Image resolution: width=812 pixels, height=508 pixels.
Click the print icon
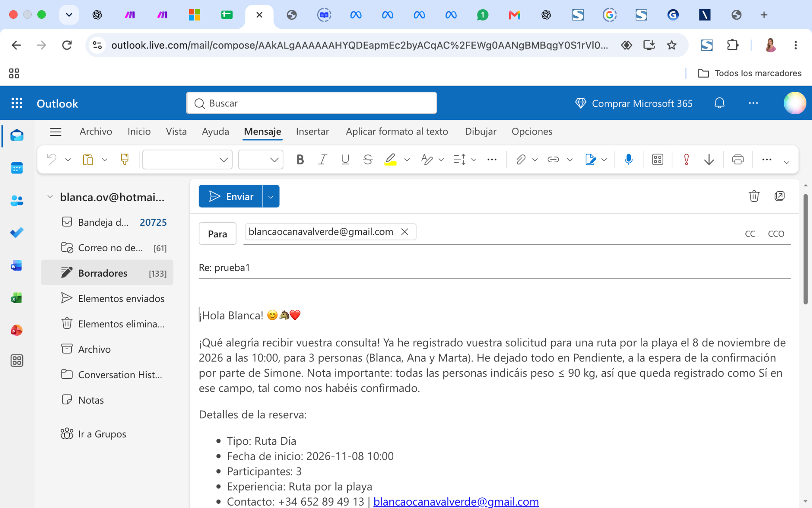coord(737,160)
